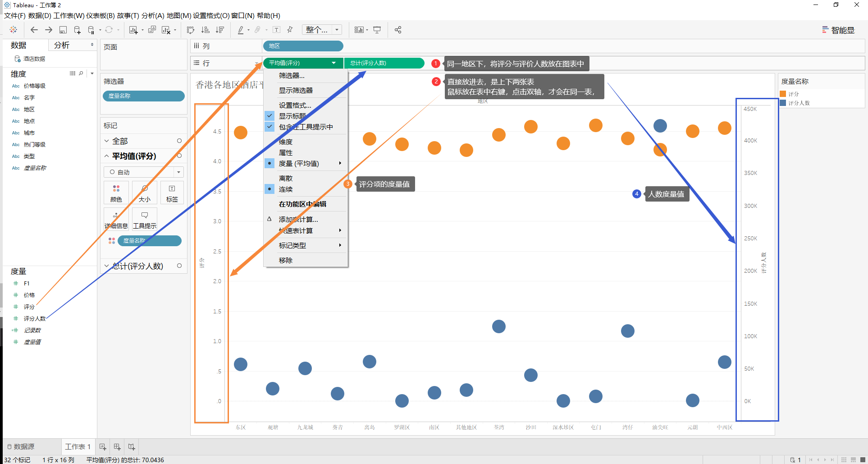Select the 维度 option in context menu
This screenshot has height=464, width=868.
click(286, 142)
